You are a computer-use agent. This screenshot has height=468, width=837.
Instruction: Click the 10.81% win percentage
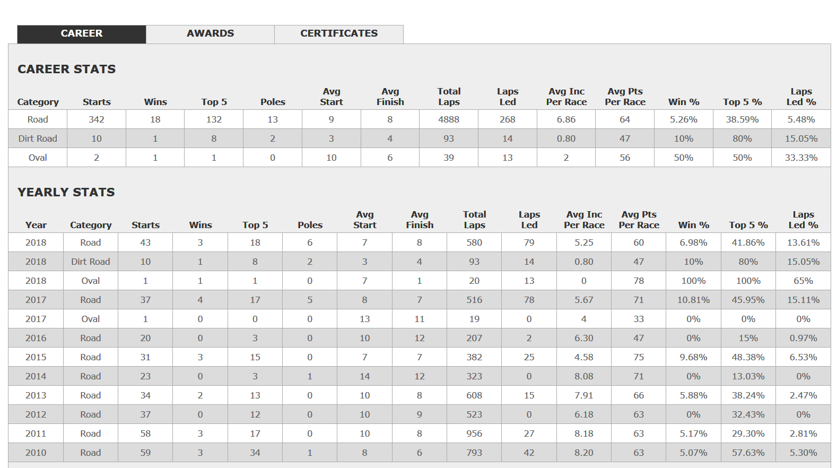[x=693, y=300]
